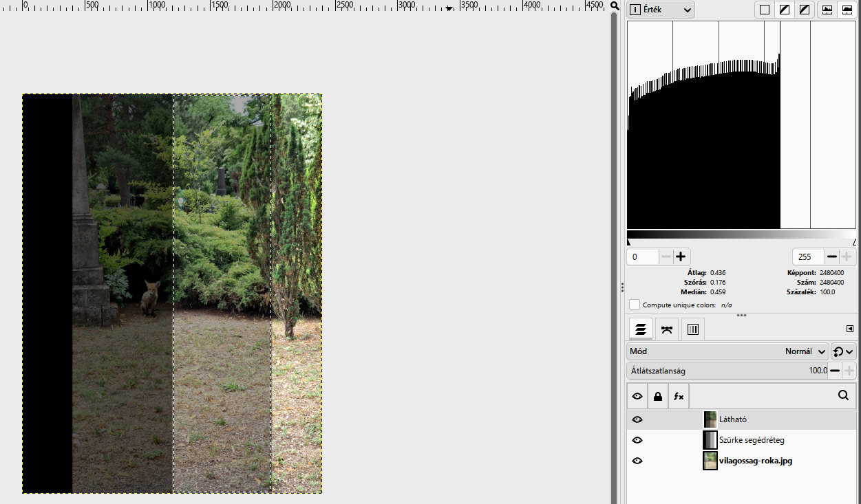Select the vilagossag-roka.jpg layer name
Image resolution: width=861 pixels, height=504 pixels.
click(756, 461)
